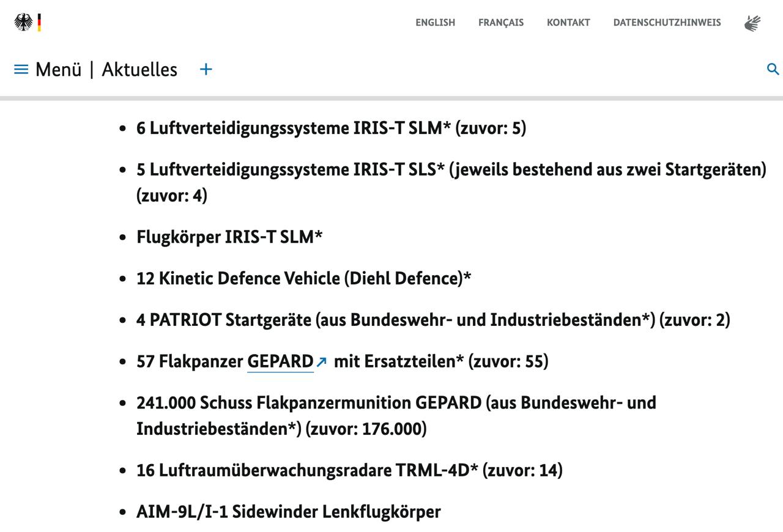Click the Aktuelles breadcrumb title
This screenshot has height=532, width=783.
click(x=139, y=70)
